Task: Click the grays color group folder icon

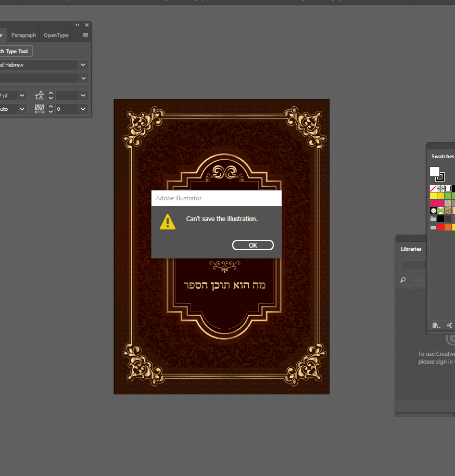Action: click(434, 218)
